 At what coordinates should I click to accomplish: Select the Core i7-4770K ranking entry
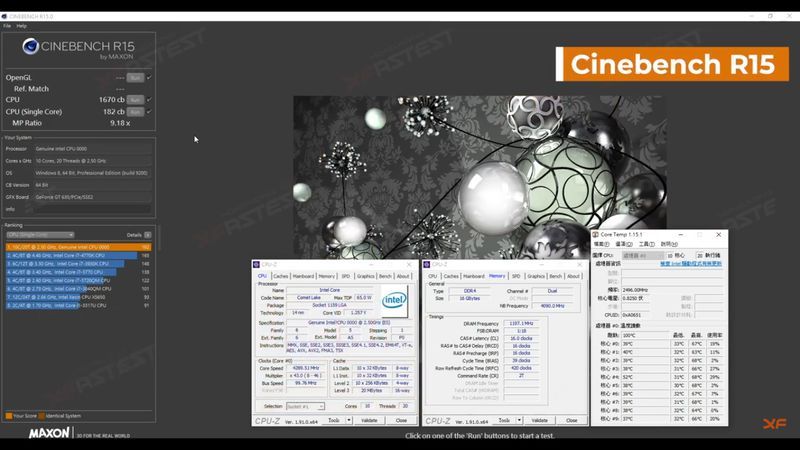(78, 255)
